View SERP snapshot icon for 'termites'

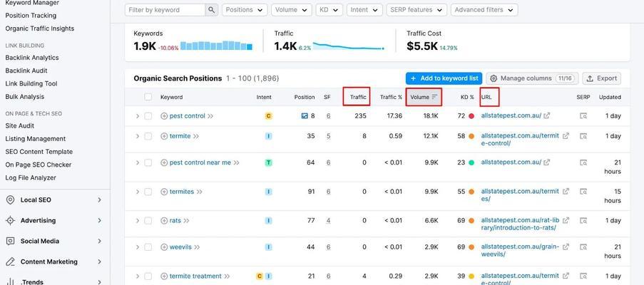[583, 192]
